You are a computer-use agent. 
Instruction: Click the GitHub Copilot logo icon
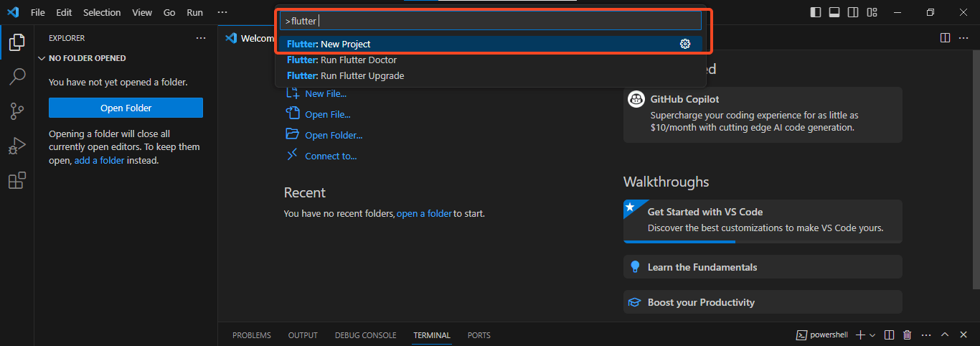pos(636,99)
